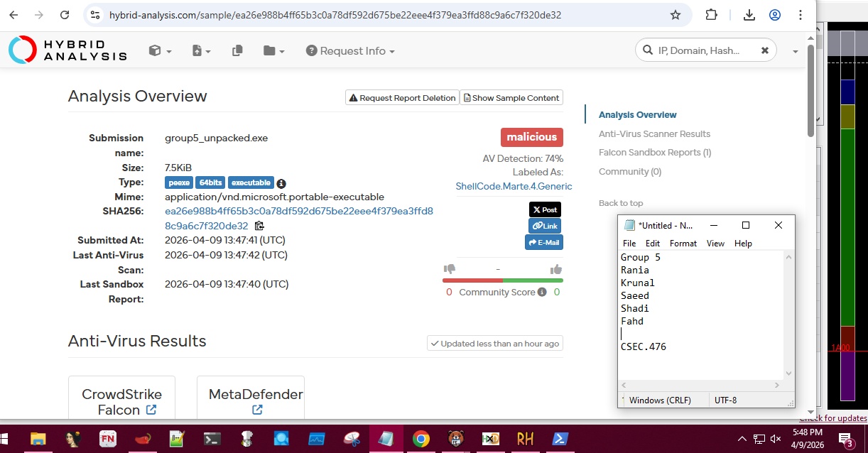Open the SHA256 hash link
The width and height of the screenshot is (868, 453).
(299, 218)
